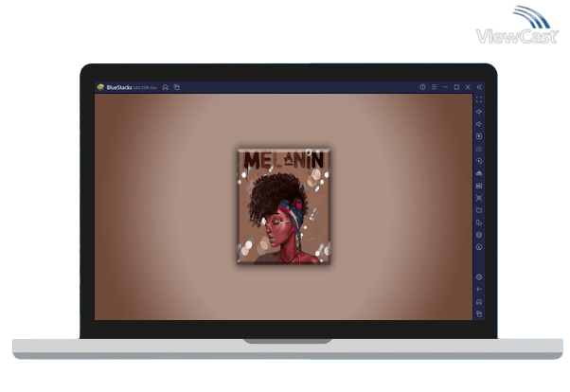Screen dimensions: 570x392
Task: Open the hamburger menu in title bar
Action: tap(434, 87)
